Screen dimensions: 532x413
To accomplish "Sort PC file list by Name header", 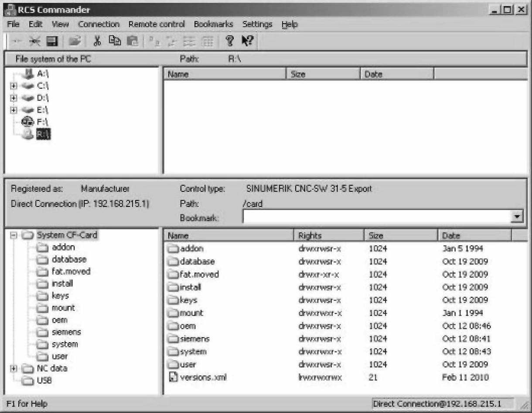I will (225, 75).
